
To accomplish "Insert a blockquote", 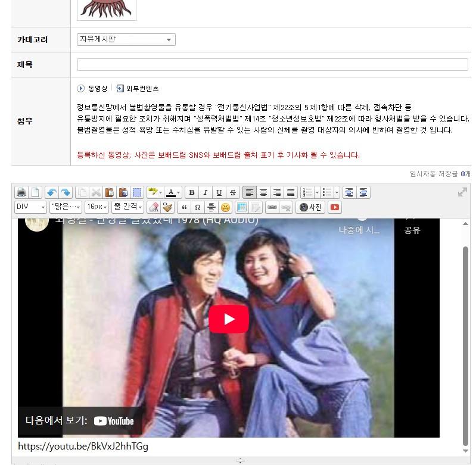I will pyautogui.click(x=184, y=207).
